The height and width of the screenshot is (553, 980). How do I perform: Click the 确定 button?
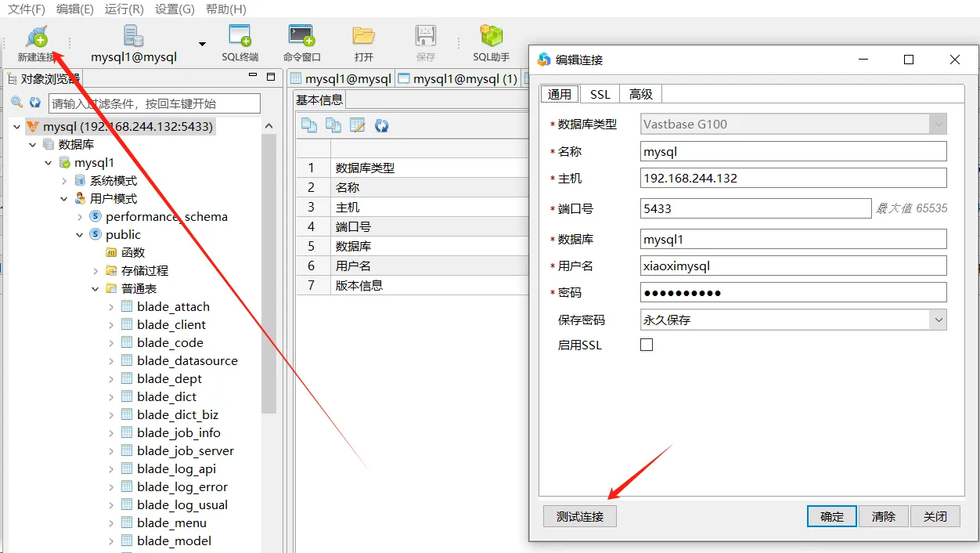click(832, 516)
